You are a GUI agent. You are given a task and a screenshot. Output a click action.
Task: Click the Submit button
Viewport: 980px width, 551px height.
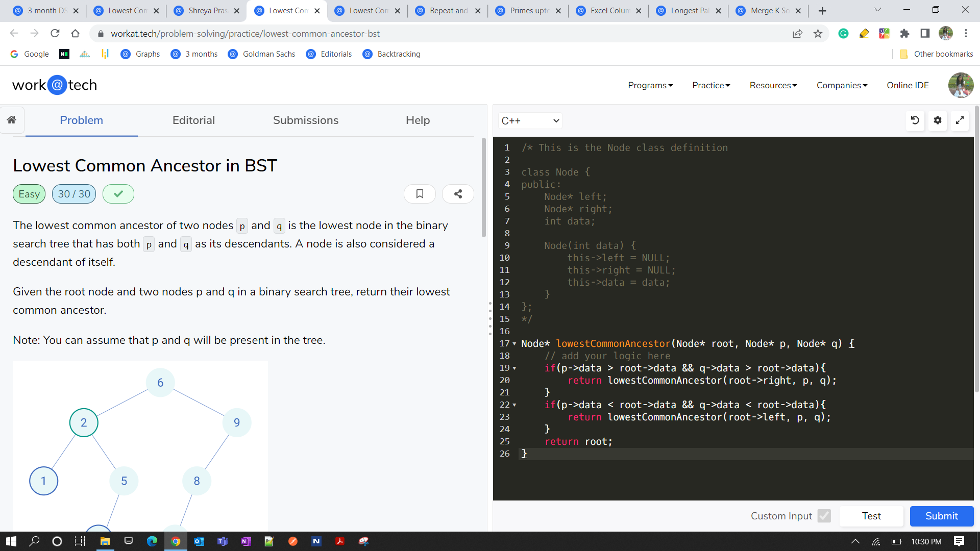point(940,515)
